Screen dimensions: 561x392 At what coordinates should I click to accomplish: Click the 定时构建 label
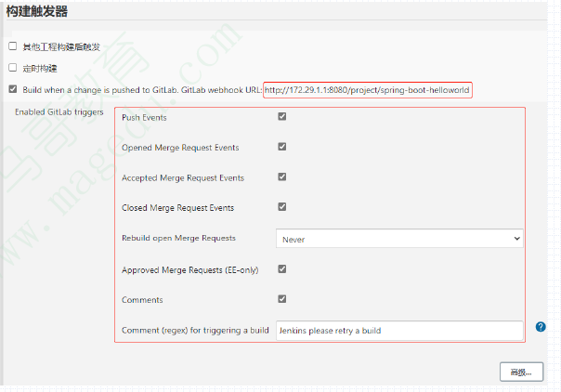click(x=40, y=69)
